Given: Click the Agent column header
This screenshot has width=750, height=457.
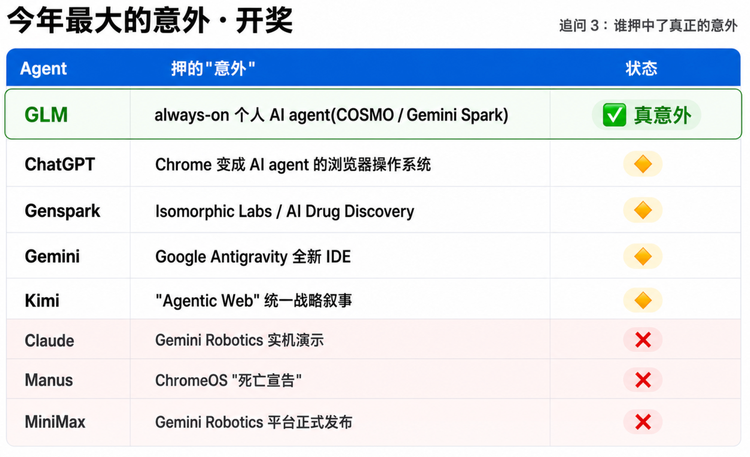Looking at the screenshot, I should click(x=44, y=68).
